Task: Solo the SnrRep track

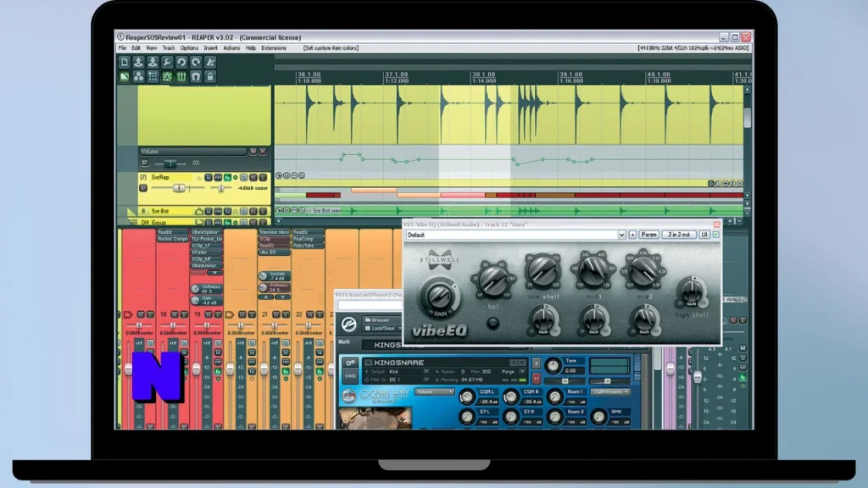Action: point(263,178)
